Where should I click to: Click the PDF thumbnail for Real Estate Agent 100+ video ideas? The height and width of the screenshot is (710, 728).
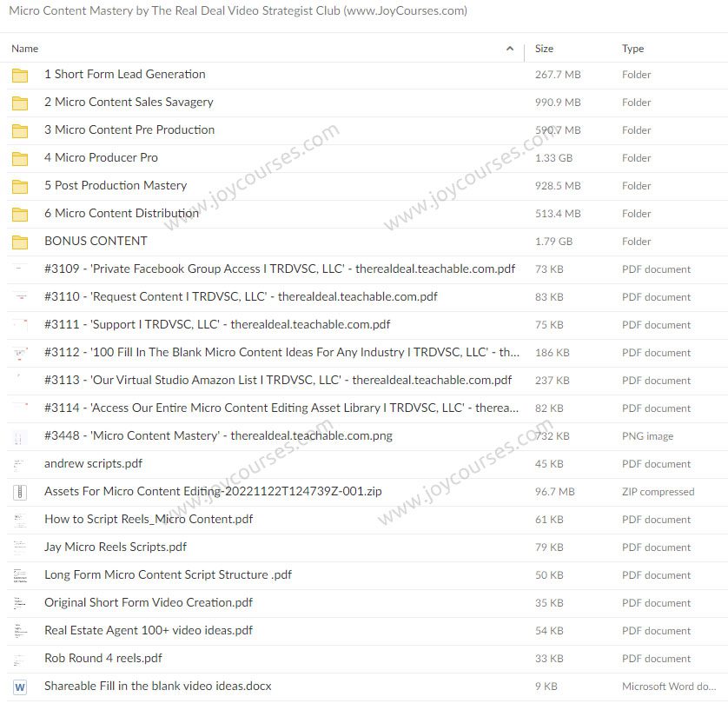tap(20, 631)
